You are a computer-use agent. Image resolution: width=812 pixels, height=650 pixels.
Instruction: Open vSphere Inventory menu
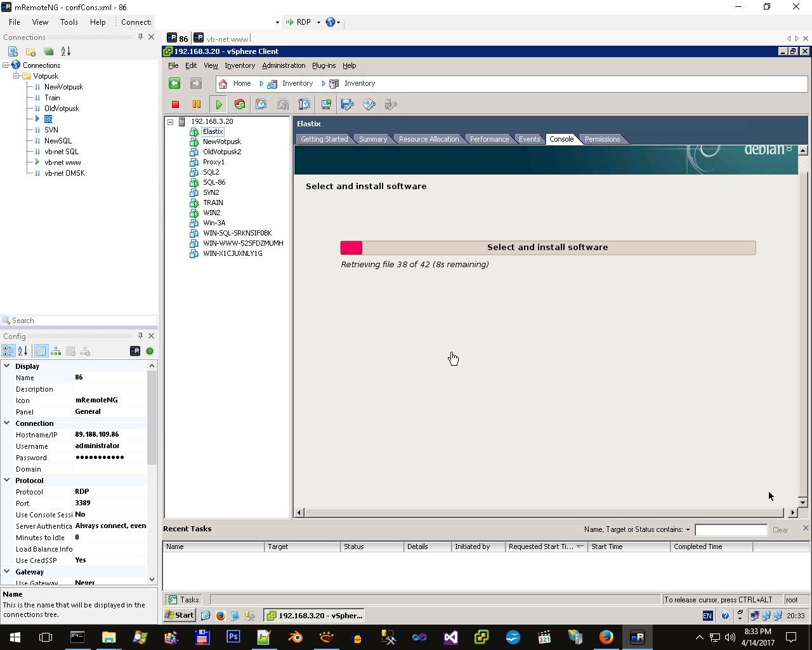point(240,65)
